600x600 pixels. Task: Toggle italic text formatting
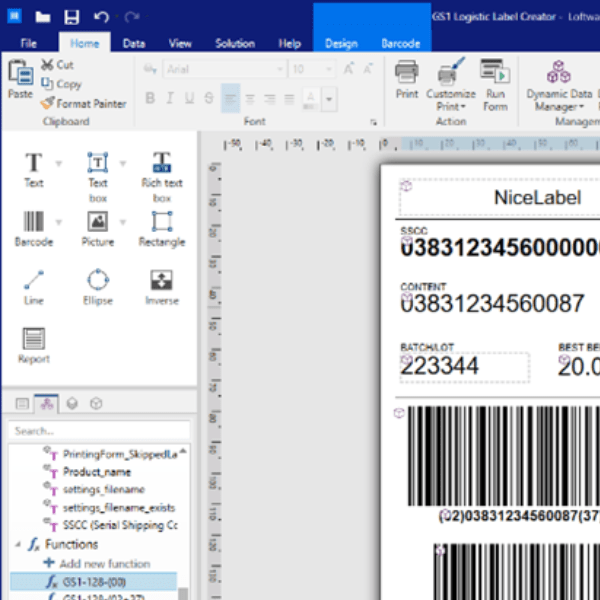pos(170,98)
